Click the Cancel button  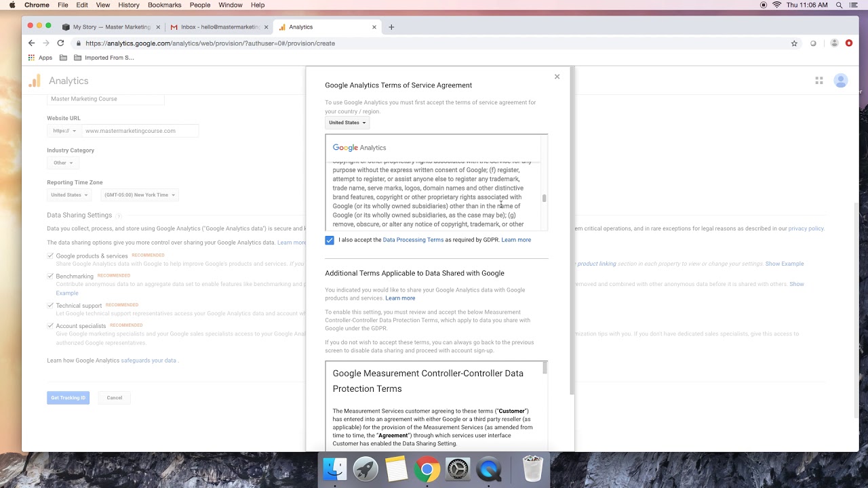[x=114, y=398]
